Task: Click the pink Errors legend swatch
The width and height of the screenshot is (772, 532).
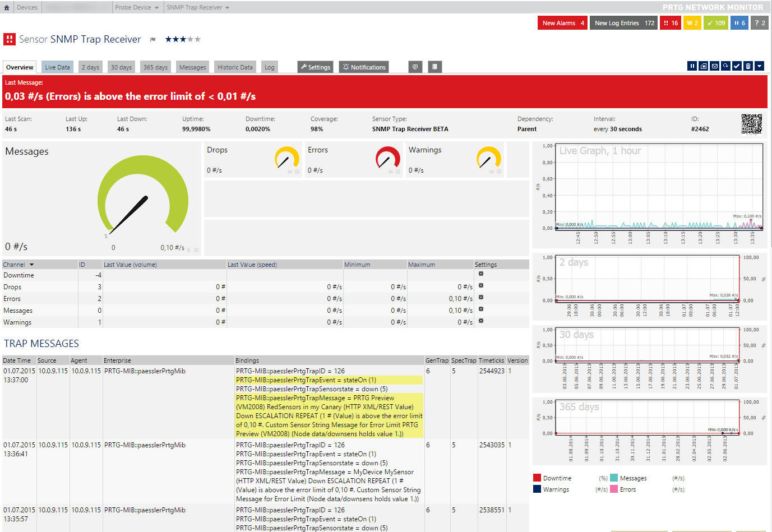Action: 614,489
